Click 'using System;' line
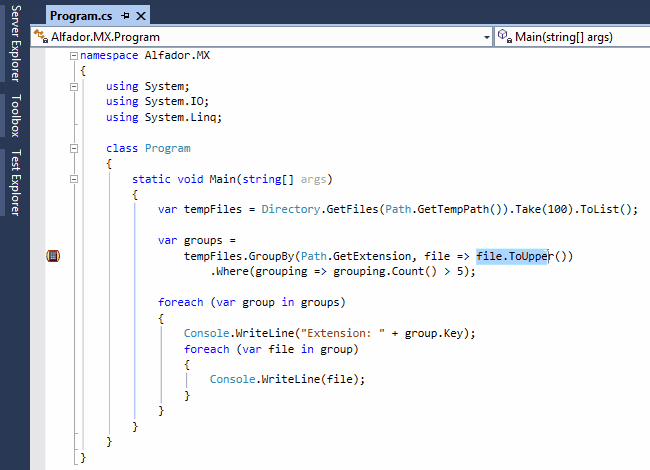The image size is (650, 470). [x=148, y=86]
